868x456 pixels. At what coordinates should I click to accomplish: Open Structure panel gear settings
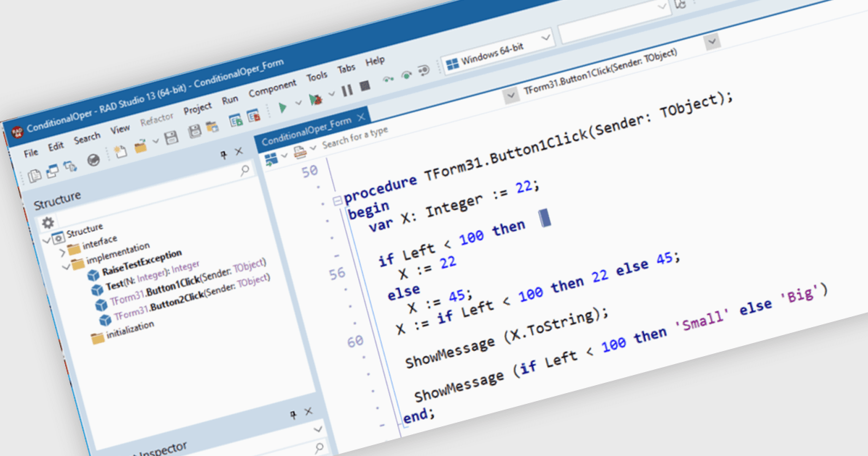(48, 222)
